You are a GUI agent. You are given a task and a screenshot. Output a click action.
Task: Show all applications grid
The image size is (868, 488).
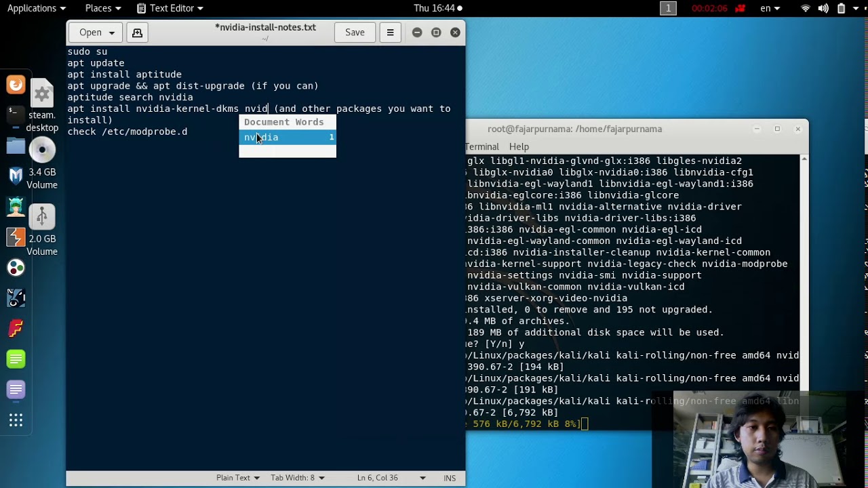point(16,421)
